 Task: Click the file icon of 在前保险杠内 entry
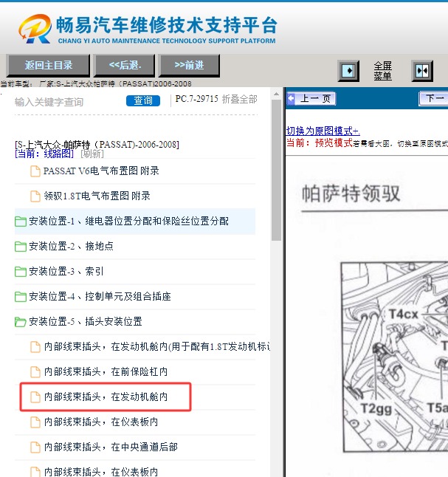click(35, 371)
